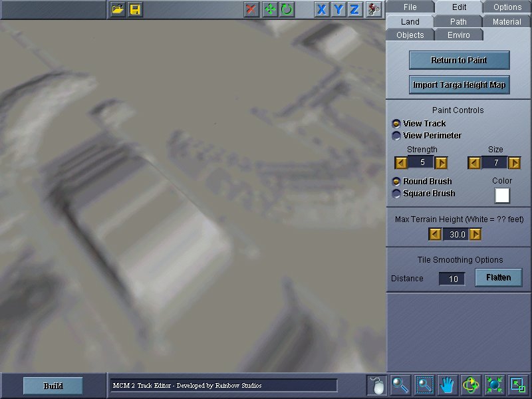Click the Flatten button

coord(498,277)
